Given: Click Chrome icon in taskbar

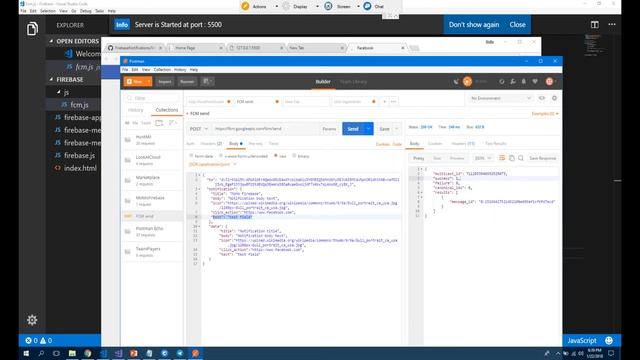Looking at the screenshot, I should [x=88, y=353].
